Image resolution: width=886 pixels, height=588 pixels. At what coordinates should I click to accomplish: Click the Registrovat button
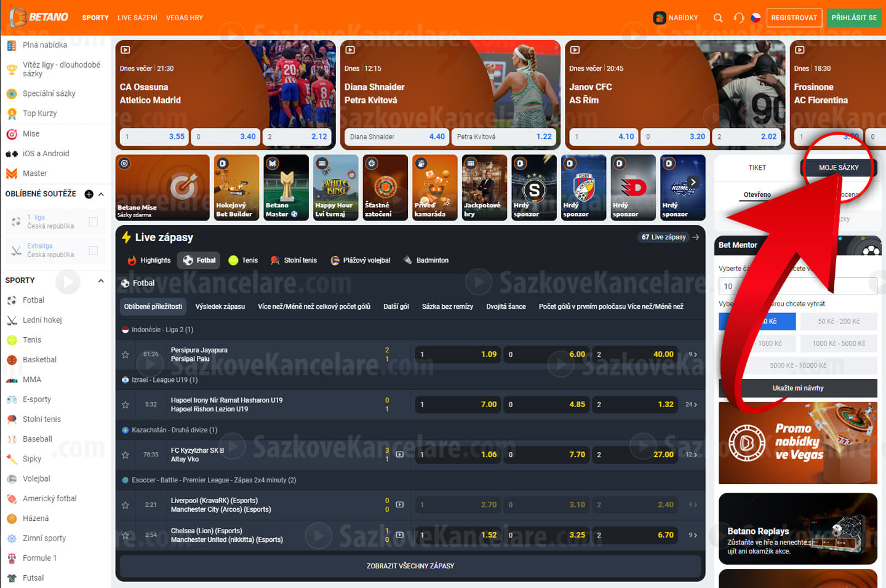click(794, 17)
